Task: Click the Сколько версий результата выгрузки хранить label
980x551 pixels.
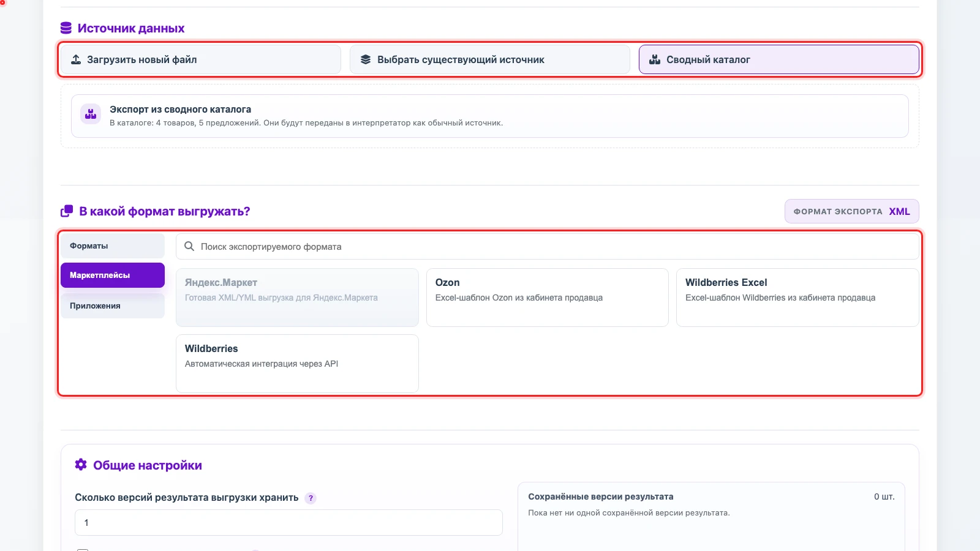Action: pyautogui.click(x=187, y=498)
